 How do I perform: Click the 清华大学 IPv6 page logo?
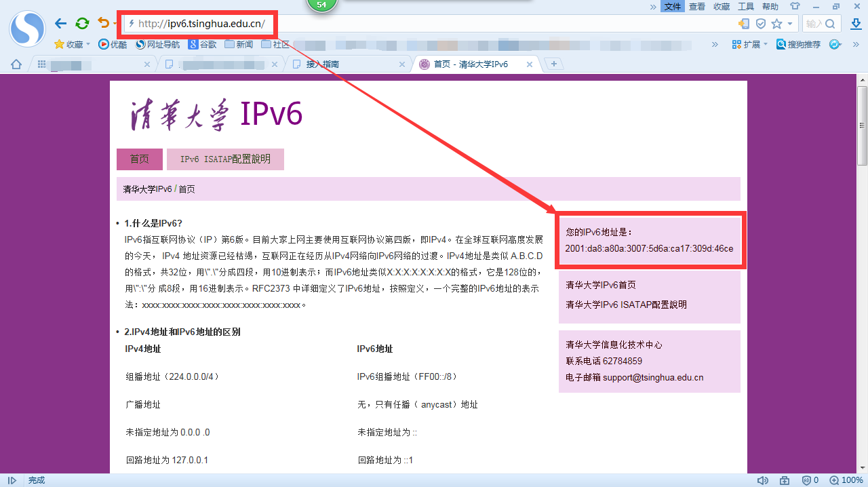pos(216,115)
